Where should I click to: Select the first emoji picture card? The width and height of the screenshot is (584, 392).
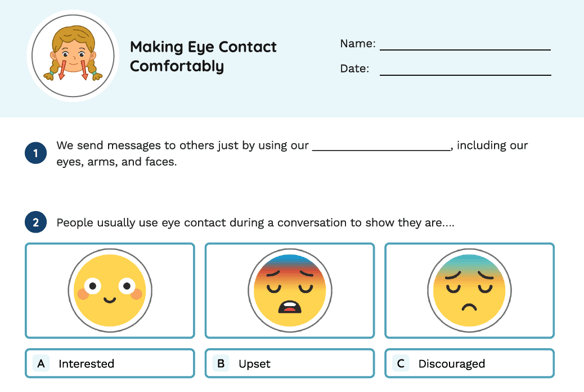tap(110, 291)
